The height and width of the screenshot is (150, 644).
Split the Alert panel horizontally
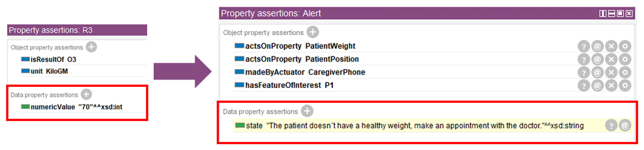point(612,14)
